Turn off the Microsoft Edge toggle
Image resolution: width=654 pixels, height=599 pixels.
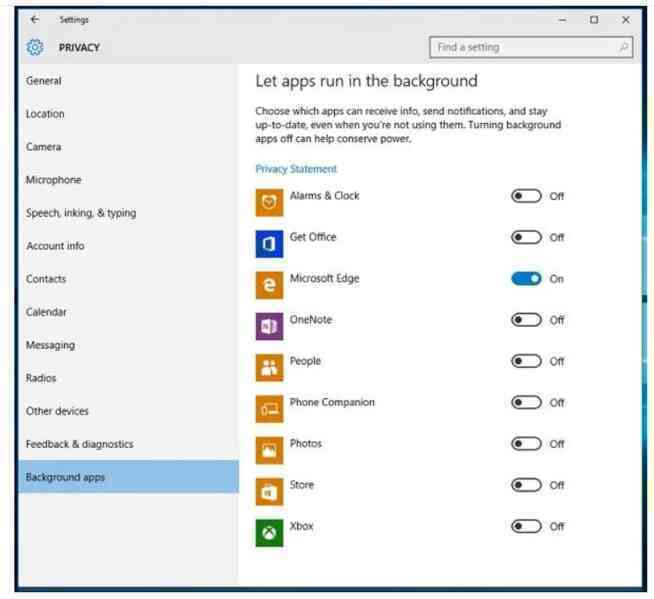526,278
